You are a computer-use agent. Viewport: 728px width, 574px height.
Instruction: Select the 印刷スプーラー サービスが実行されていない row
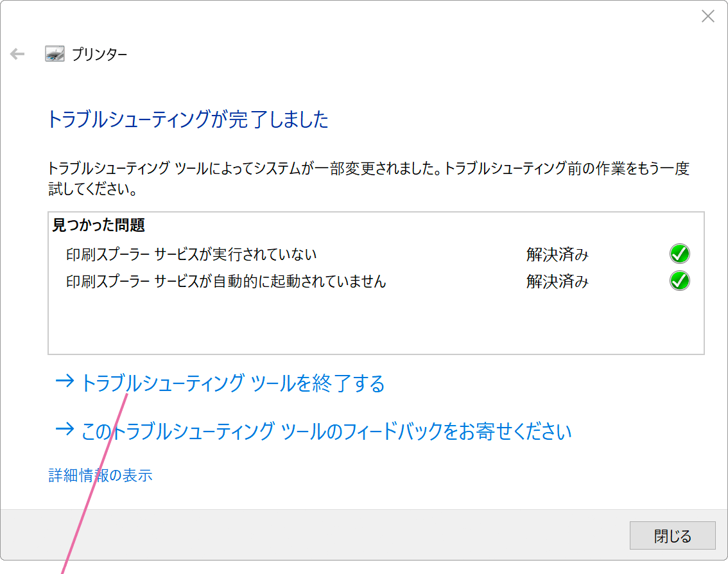click(x=191, y=254)
